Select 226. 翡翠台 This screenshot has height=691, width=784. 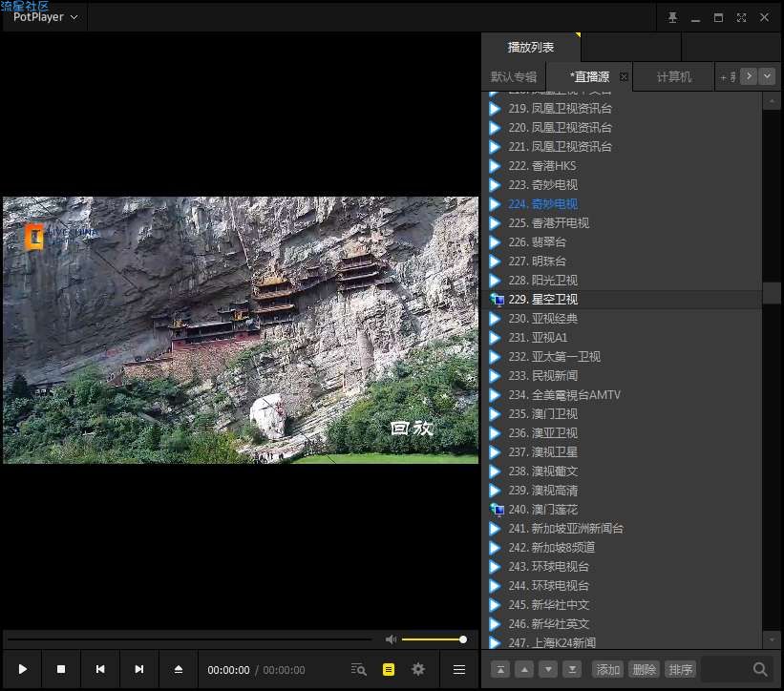tap(622, 241)
